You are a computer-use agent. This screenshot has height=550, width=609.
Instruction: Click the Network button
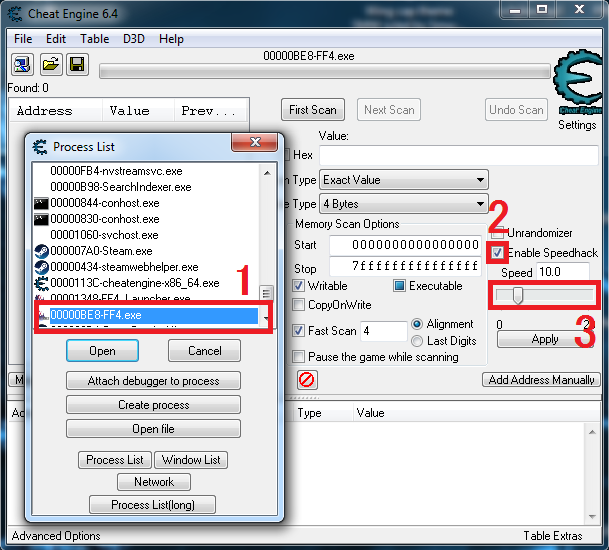tap(154, 482)
